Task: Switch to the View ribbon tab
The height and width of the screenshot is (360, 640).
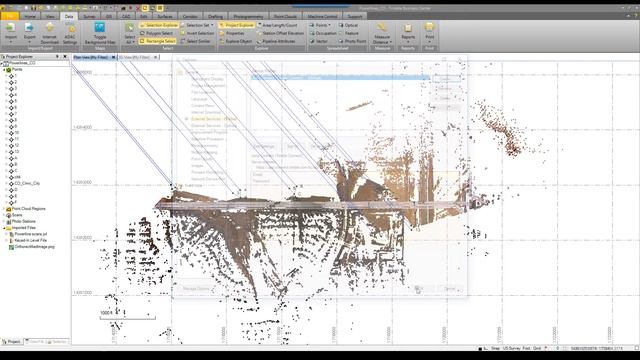Action: (x=50, y=16)
